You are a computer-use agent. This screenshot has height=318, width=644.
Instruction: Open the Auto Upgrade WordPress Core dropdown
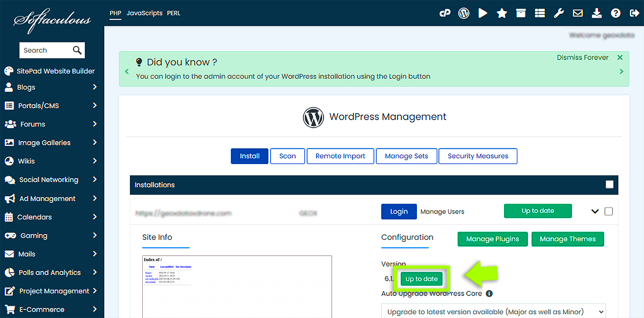[x=493, y=312]
